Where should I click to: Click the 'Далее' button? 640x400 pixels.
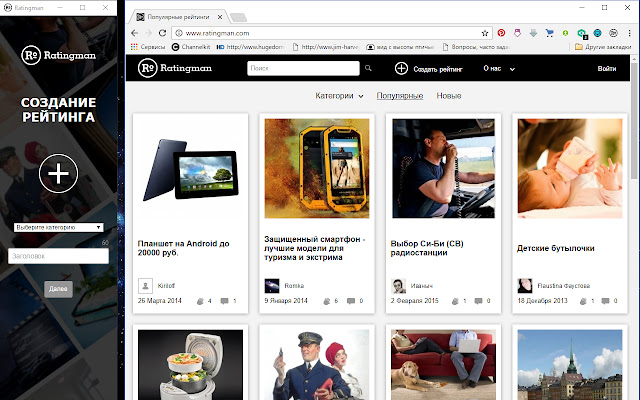click(58, 289)
